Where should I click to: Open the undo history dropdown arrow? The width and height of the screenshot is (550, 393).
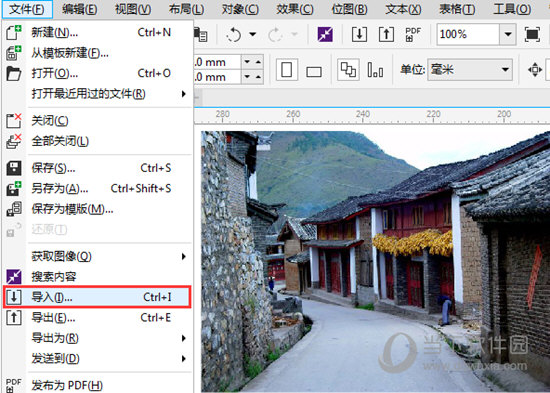click(253, 34)
